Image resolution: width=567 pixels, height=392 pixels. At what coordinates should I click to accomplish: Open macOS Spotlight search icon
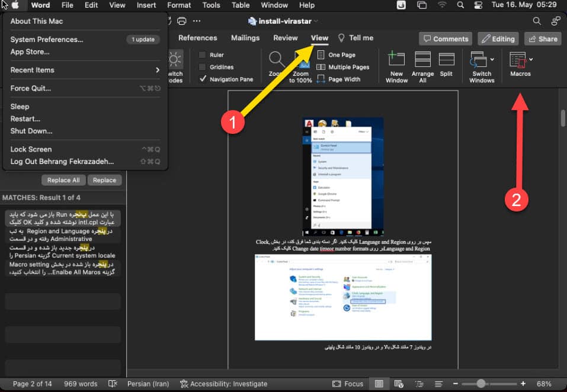click(x=460, y=5)
